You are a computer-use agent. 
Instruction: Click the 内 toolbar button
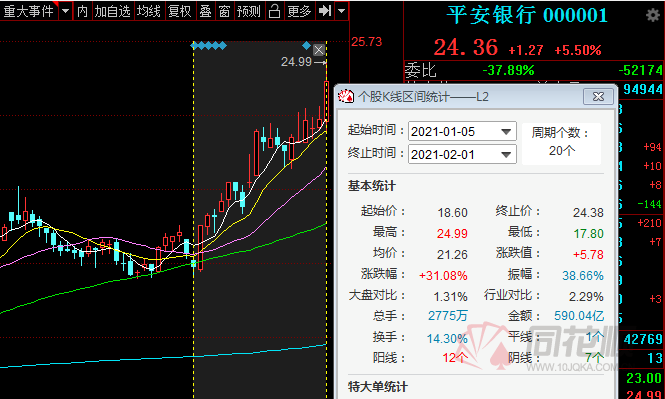click(82, 11)
